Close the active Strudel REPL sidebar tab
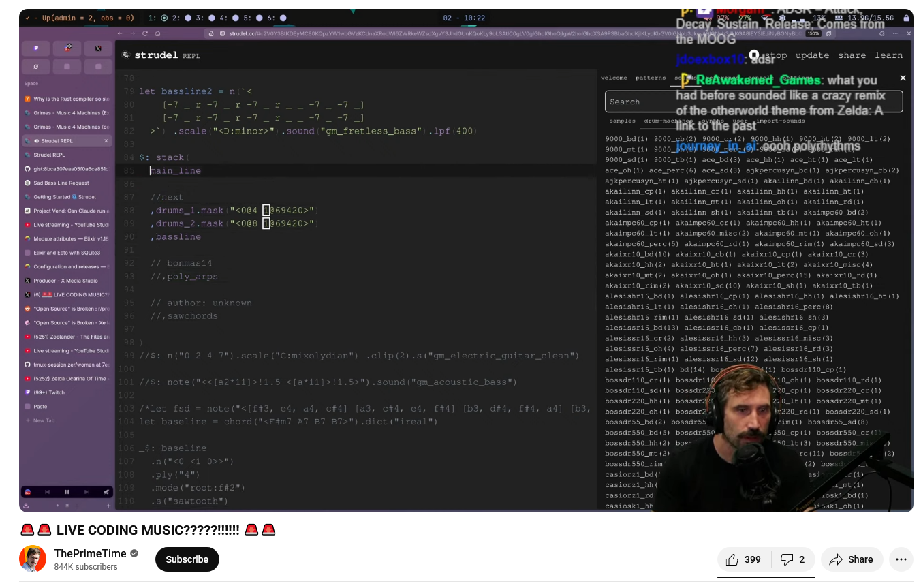 tap(106, 141)
